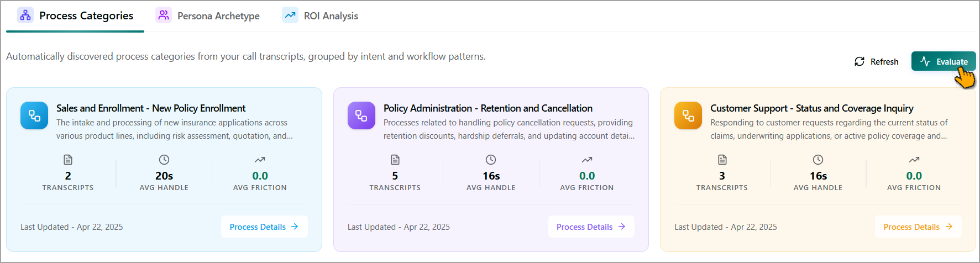980x263 pixels.
Task: Click the Policy Administration card description text
Action: click(x=509, y=129)
